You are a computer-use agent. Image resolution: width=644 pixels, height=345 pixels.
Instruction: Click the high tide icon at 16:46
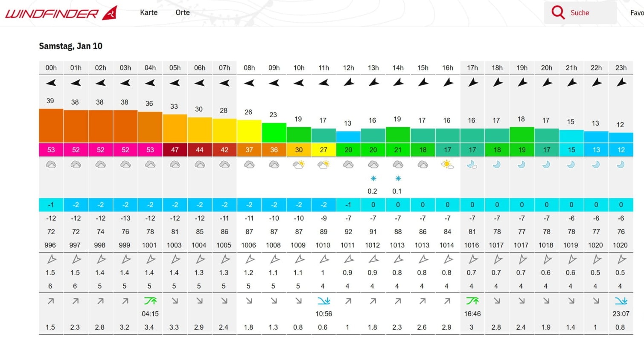coord(472,302)
